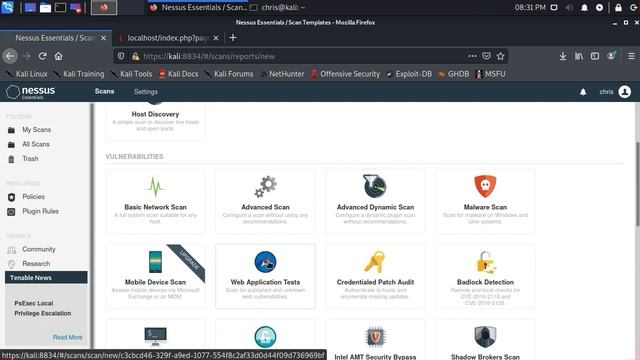640x360 pixels.
Task: Open the Badlock Detection padlock icon
Action: click(486, 262)
